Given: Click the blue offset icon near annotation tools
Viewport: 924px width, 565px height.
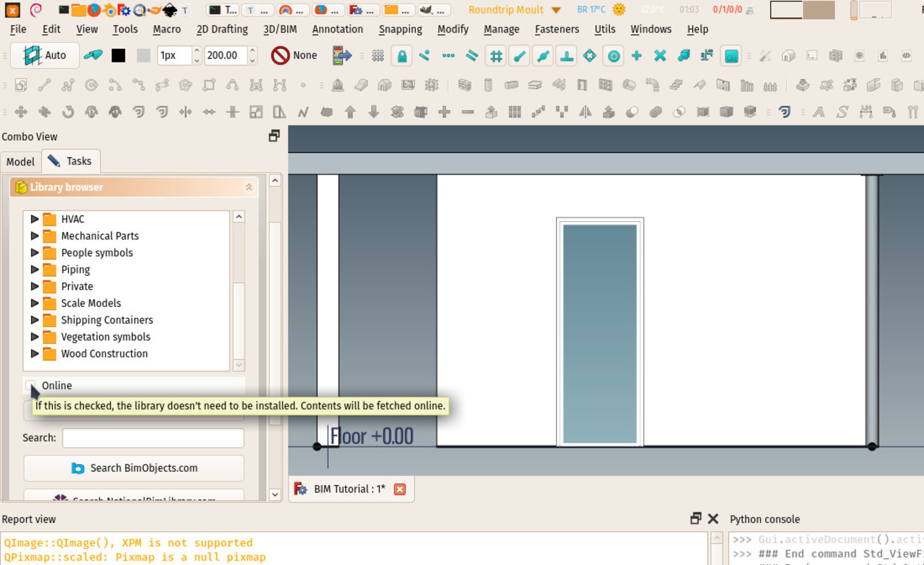Looking at the screenshot, I should point(784,112).
